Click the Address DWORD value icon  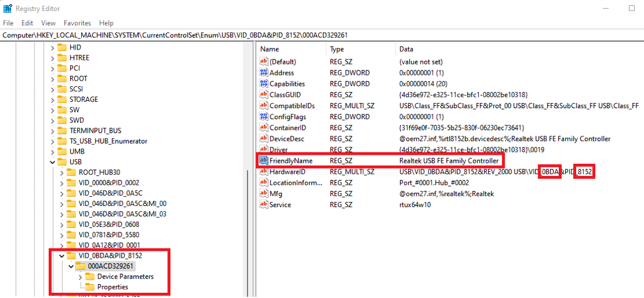point(264,73)
